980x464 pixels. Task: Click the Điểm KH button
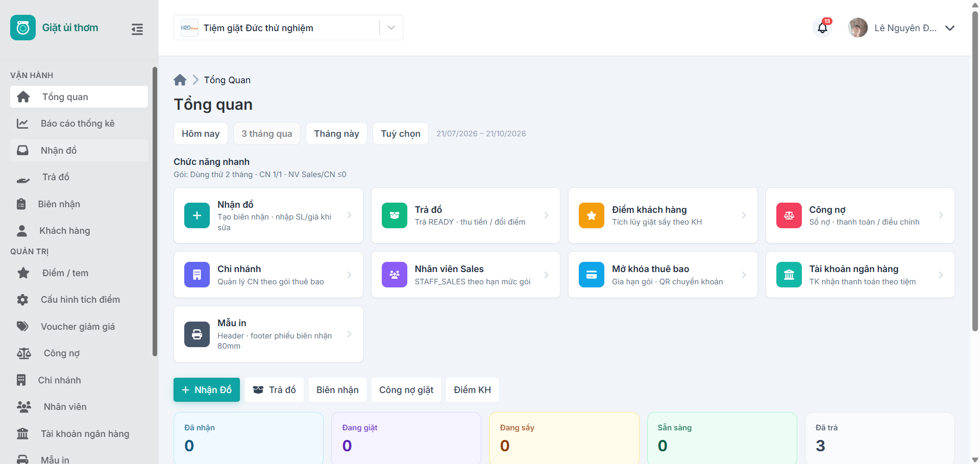tap(472, 390)
